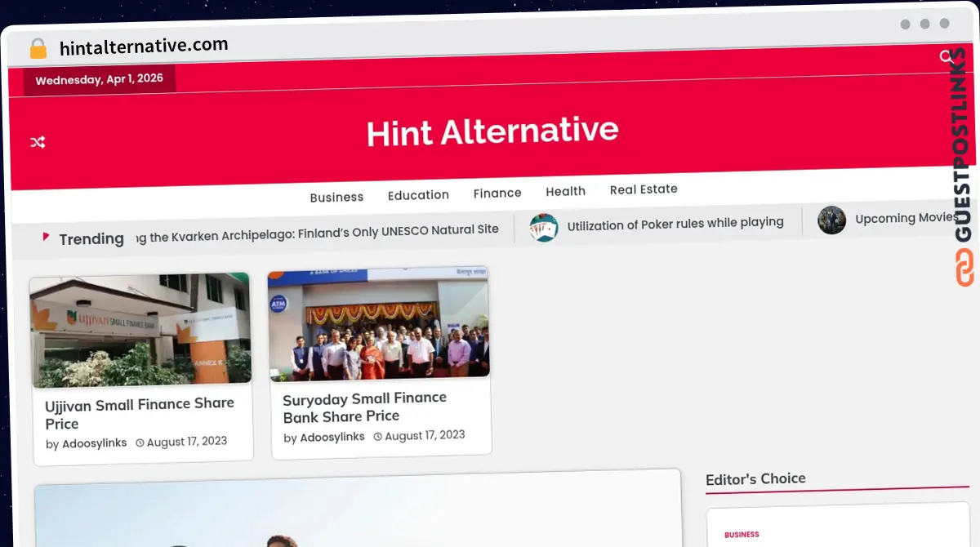Open the Education menu item

[418, 195]
